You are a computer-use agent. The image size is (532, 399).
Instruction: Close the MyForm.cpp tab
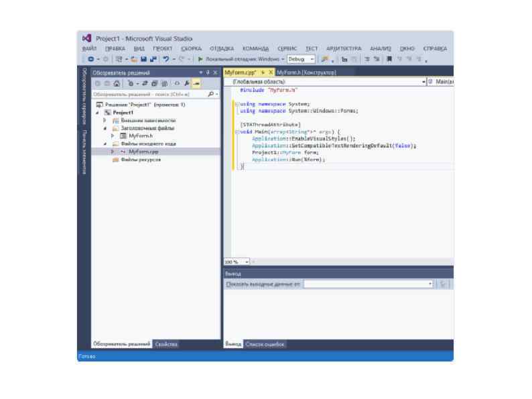pos(271,72)
